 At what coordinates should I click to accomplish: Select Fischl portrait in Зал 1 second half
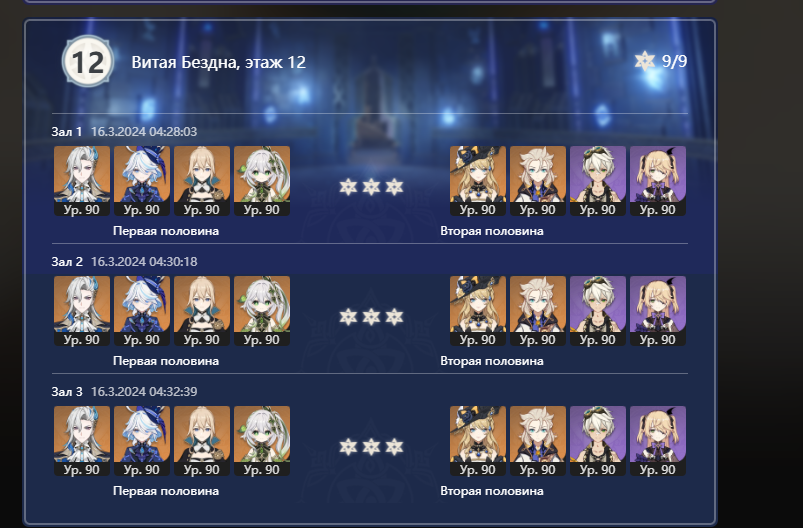pyautogui.click(x=658, y=181)
